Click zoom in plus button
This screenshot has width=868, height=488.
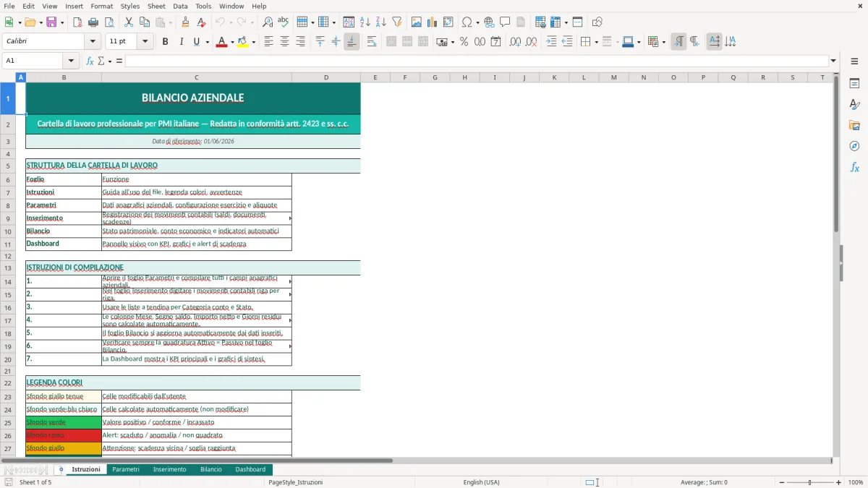839,482
